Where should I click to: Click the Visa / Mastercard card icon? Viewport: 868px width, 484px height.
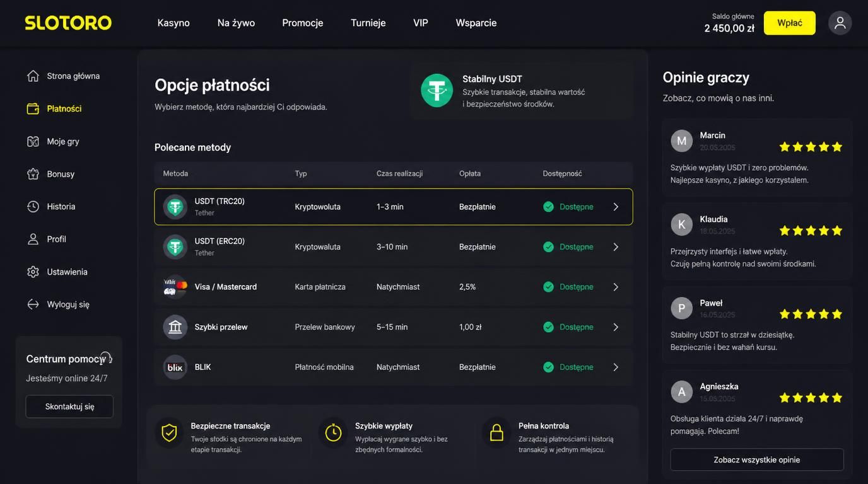(175, 287)
